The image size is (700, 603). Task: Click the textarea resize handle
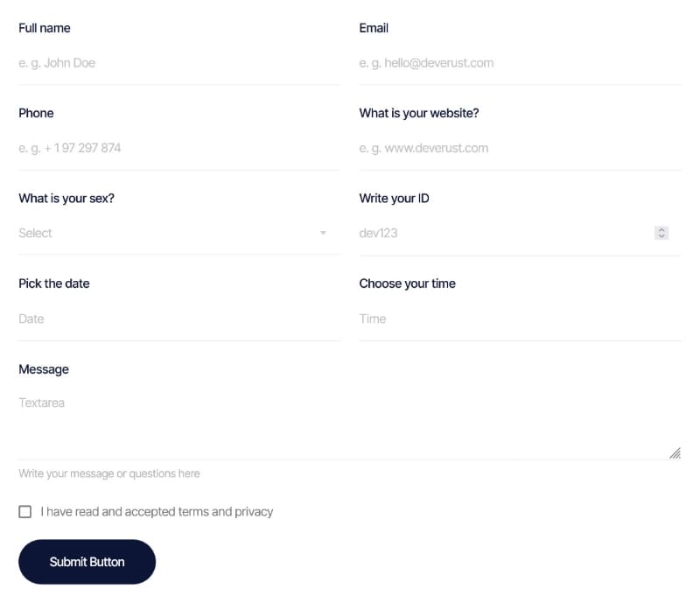(x=675, y=452)
